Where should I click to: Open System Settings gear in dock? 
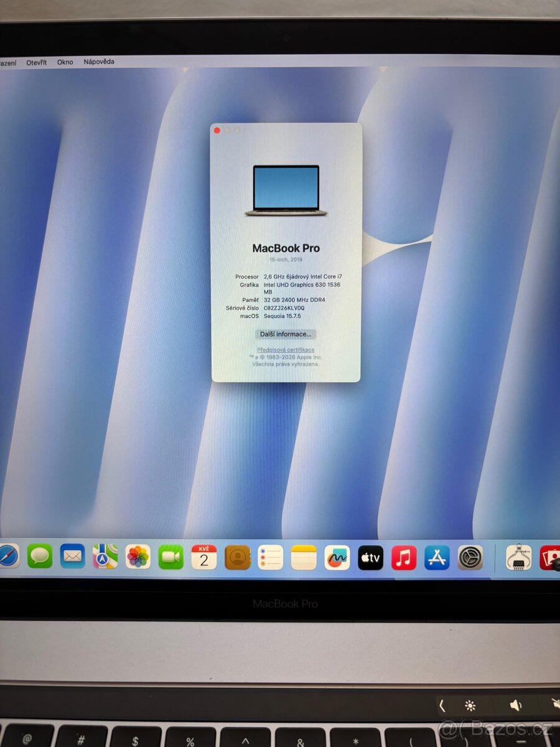(x=470, y=558)
